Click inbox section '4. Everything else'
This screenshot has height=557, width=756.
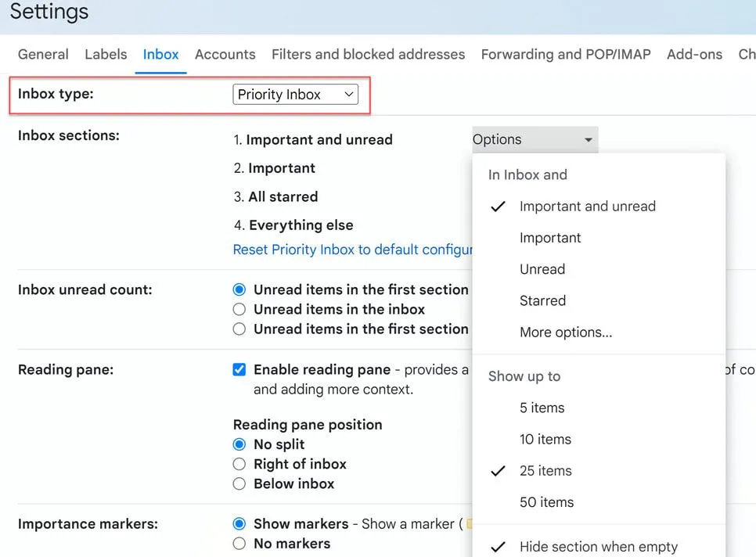coord(293,225)
